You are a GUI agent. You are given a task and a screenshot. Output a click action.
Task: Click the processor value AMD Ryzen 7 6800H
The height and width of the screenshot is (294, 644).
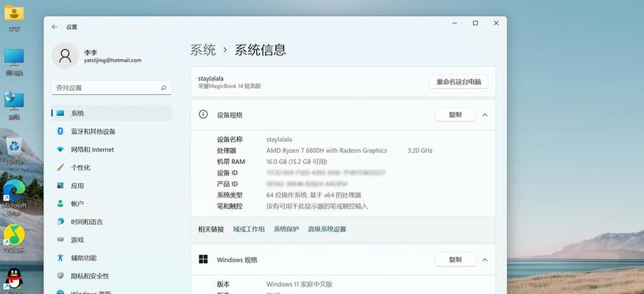327,151
